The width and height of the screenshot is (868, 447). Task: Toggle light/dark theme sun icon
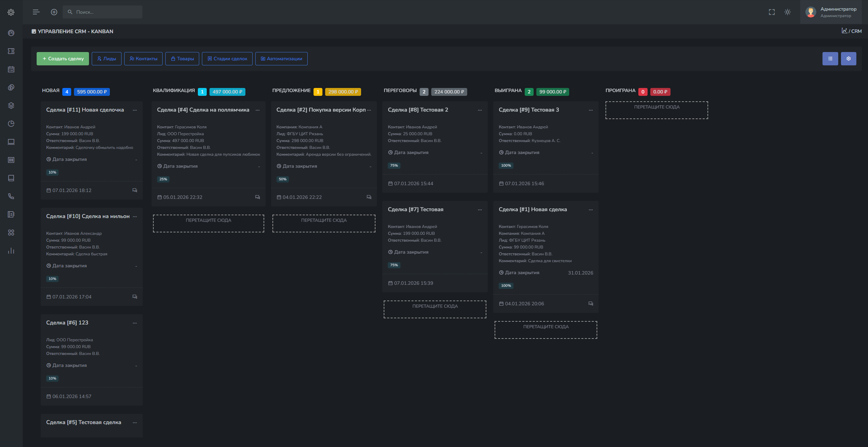point(787,12)
